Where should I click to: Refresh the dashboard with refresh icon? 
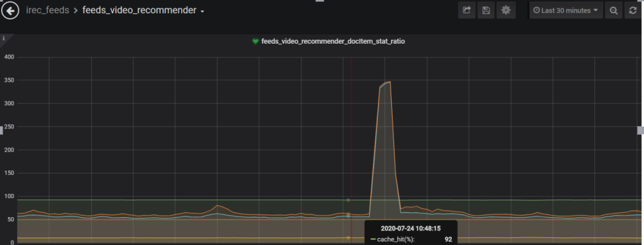pyautogui.click(x=633, y=11)
